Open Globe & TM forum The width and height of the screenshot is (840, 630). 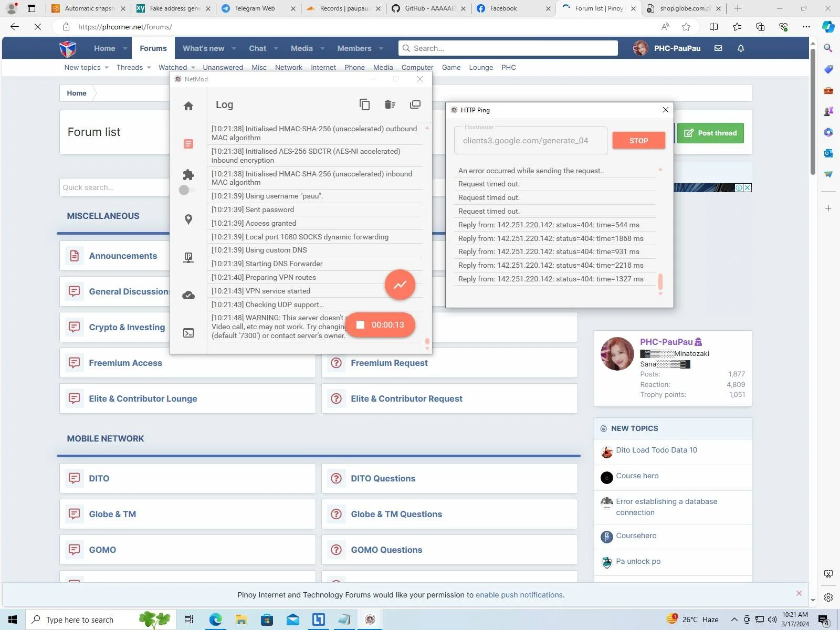[112, 514]
